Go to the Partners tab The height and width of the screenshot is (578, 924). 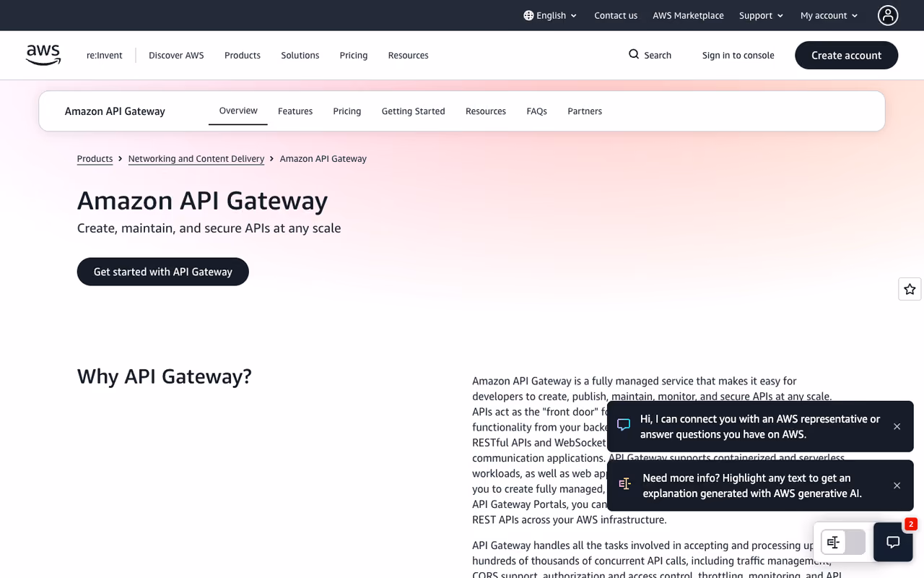(x=585, y=111)
